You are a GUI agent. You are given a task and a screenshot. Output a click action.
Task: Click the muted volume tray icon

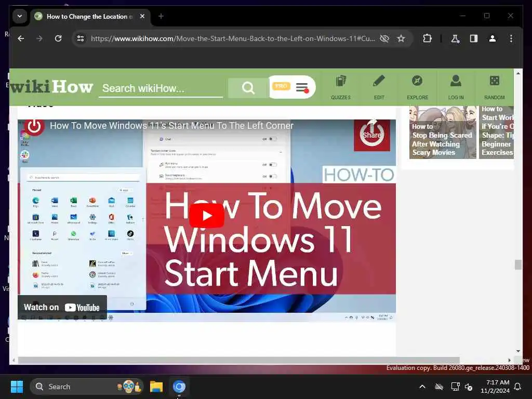click(469, 387)
